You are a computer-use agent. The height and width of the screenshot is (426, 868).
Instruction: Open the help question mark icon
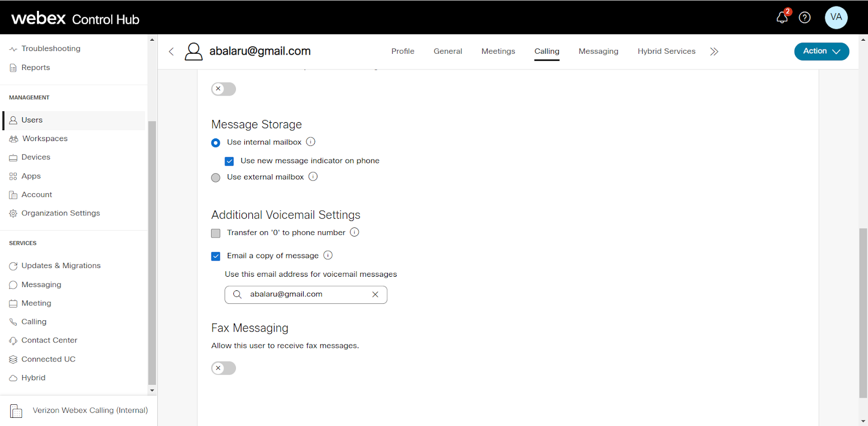[x=805, y=17]
